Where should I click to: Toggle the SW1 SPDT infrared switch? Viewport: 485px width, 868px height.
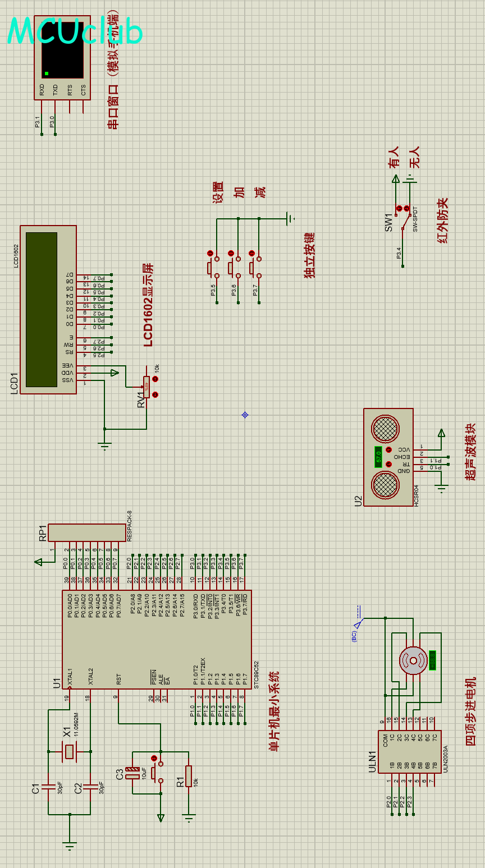[403, 219]
